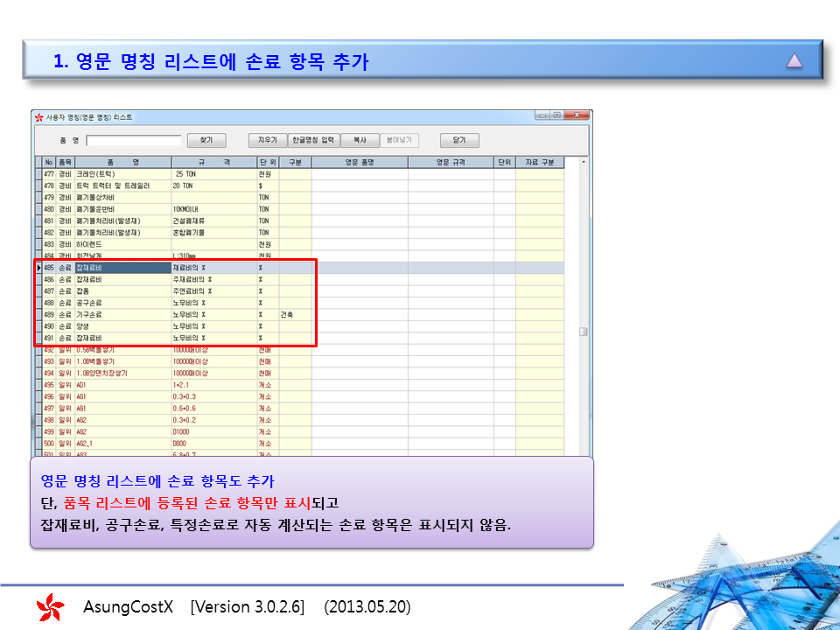Select row 477 크레인(트럭) item name cell
Screen dimensions: 840x630
click(x=122, y=174)
